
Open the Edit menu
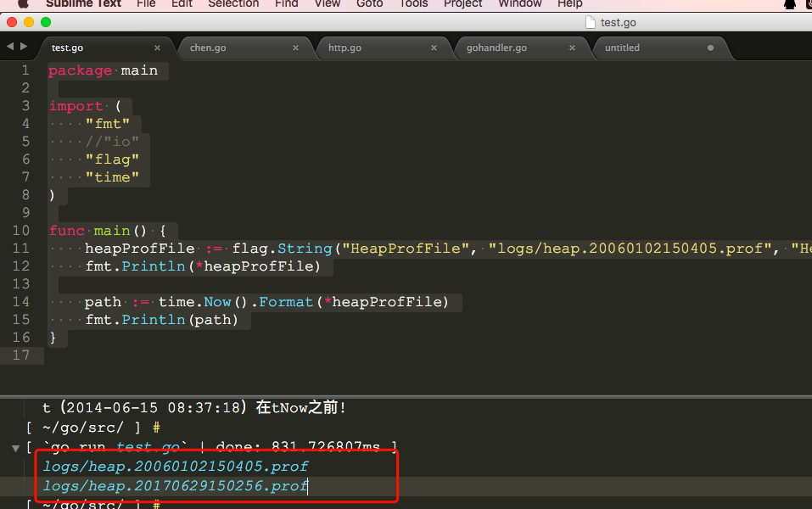coord(182,3)
